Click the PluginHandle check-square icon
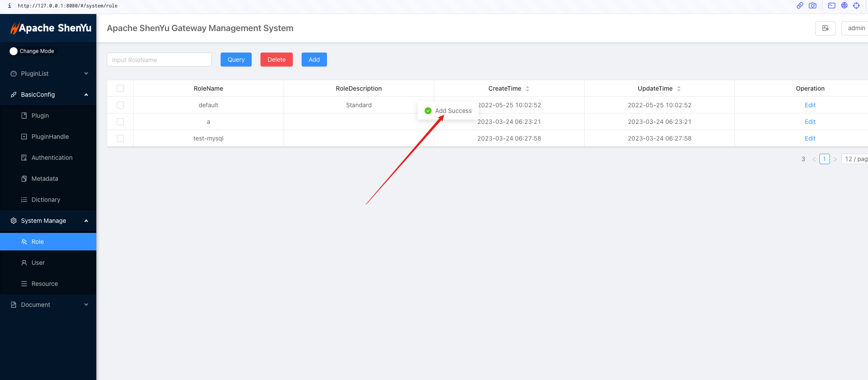Screen dimensions: 868x380 tap(24, 137)
